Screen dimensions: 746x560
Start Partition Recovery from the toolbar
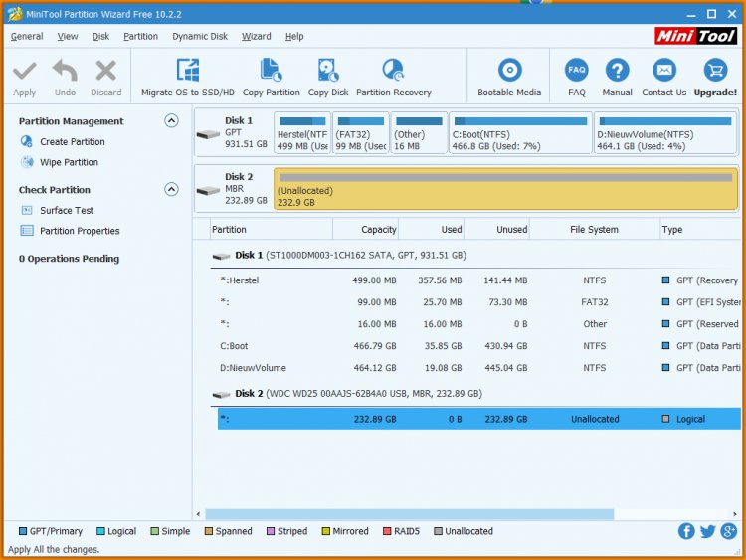point(393,71)
